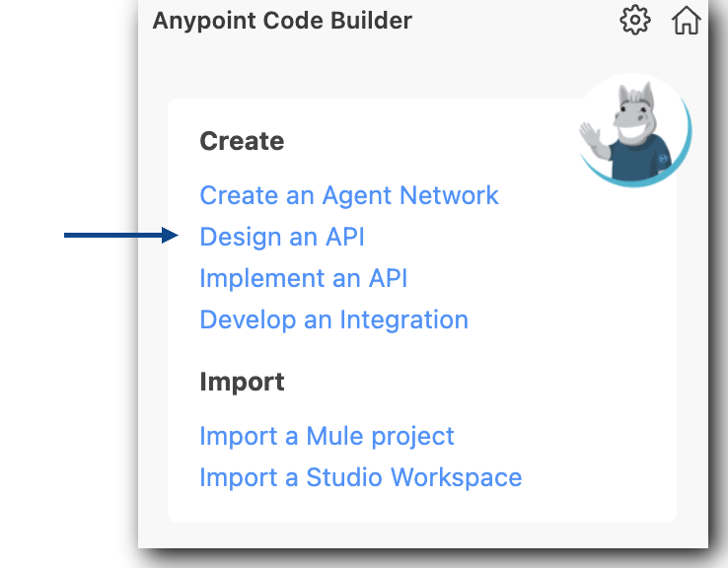Choose the Implement an API link
Viewport: 728px width, 568px height.
click(303, 278)
